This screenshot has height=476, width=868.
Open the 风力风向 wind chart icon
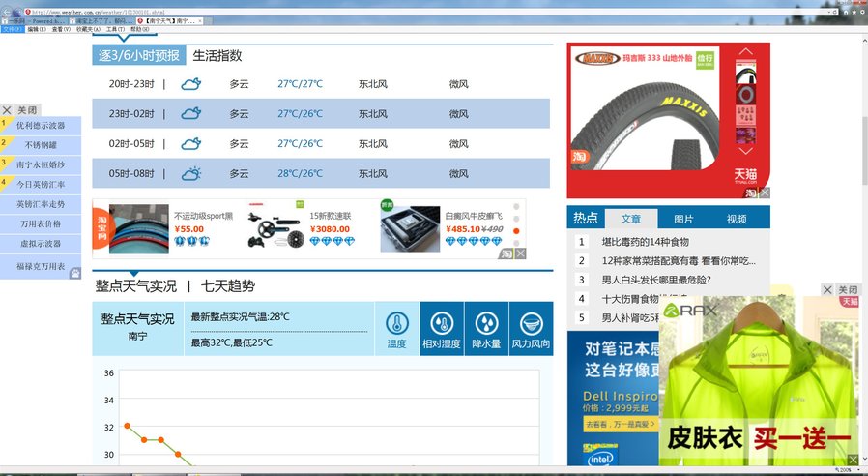[x=531, y=329]
